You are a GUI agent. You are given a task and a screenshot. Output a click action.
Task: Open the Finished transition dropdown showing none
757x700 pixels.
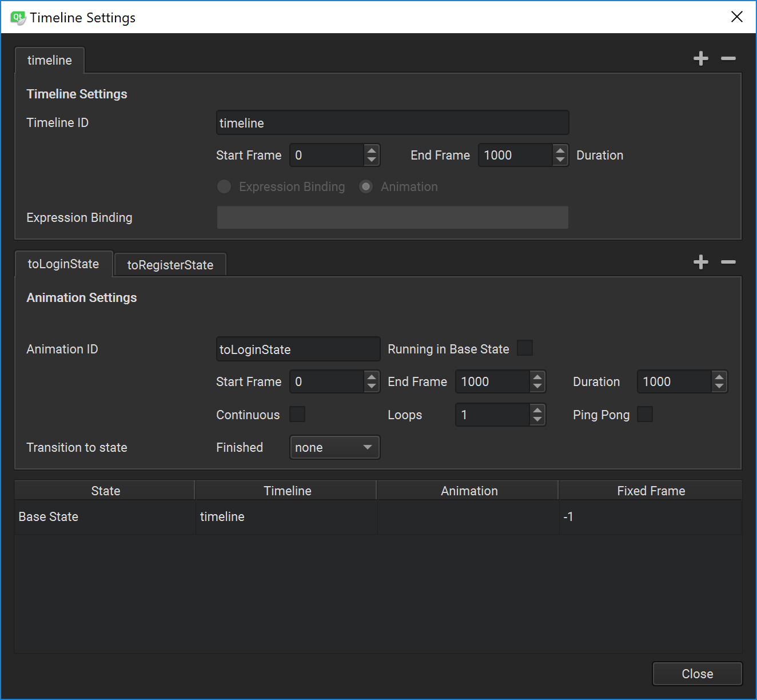[334, 447]
